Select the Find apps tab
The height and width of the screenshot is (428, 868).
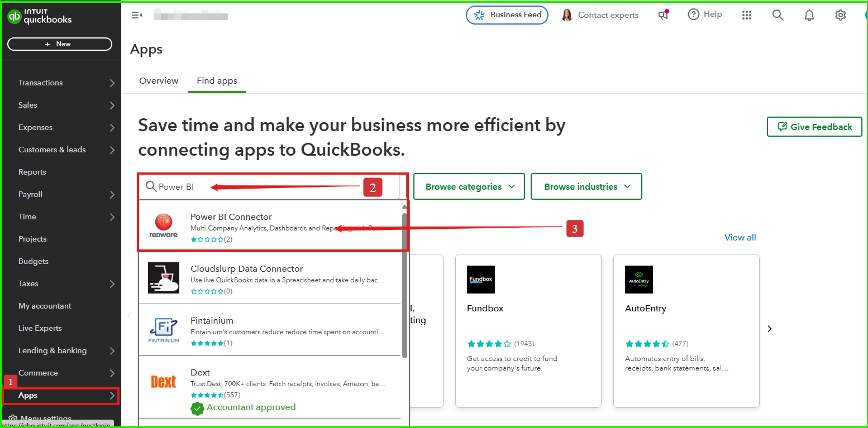(x=217, y=80)
